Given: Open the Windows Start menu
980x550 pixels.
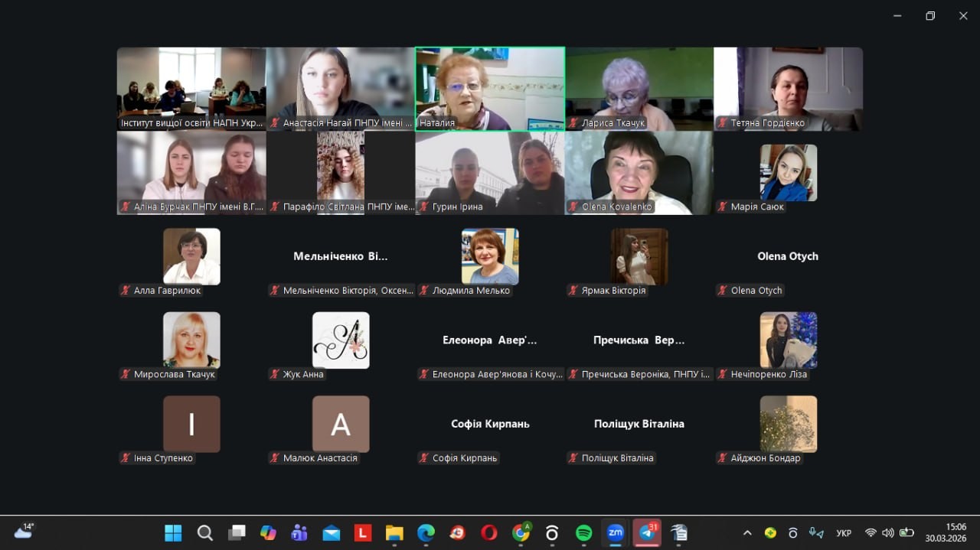Looking at the screenshot, I should click(x=174, y=533).
